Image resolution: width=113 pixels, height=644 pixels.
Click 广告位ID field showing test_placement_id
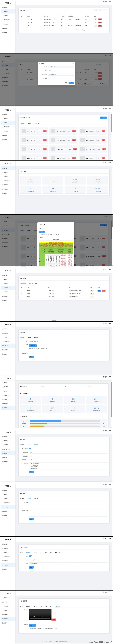coord(68,563)
